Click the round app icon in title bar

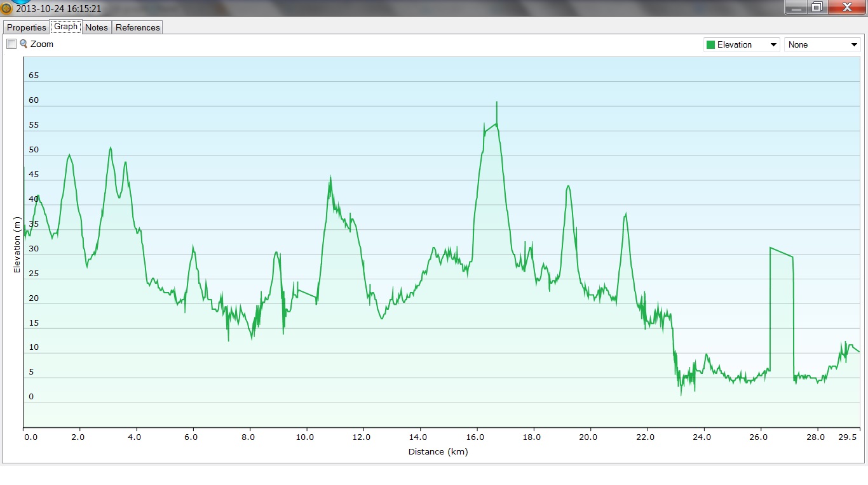pyautogui.click(x=6, y=9)
